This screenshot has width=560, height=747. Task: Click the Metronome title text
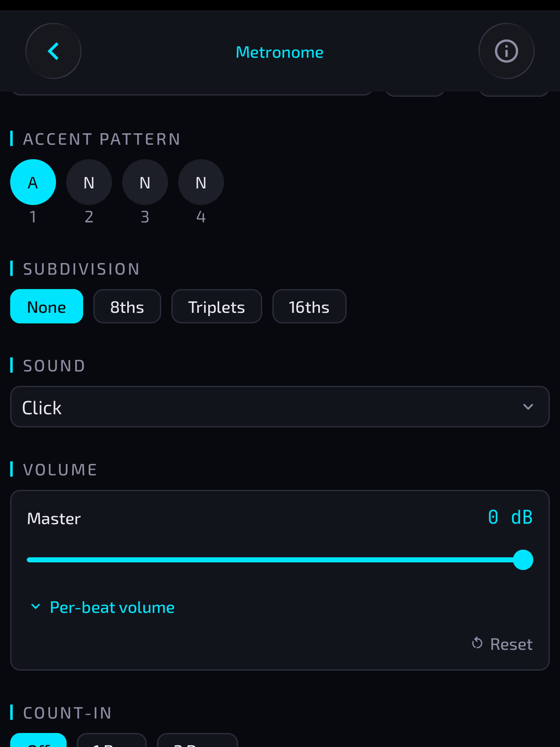pyautogui.click(x=279, y=52)
